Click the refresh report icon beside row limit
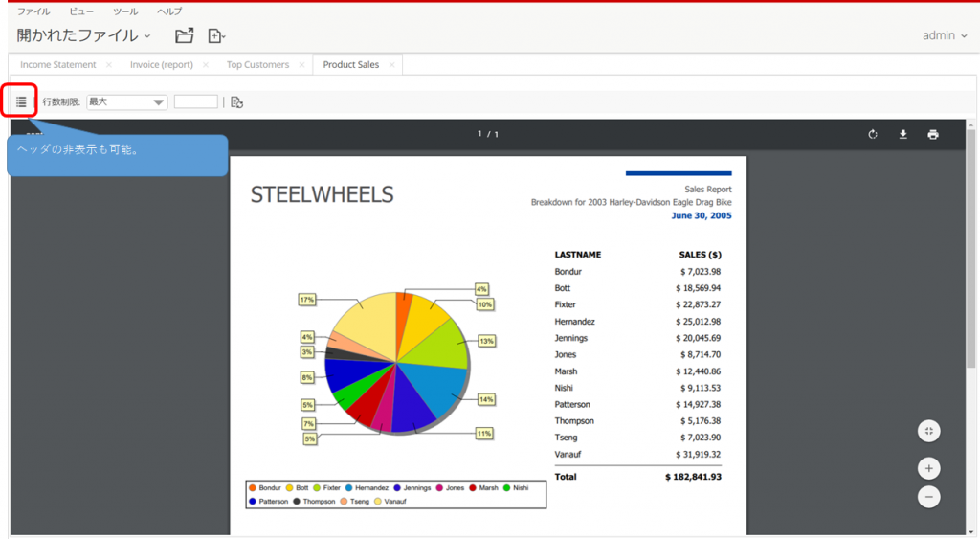This screenshot has height=539, width=980. [237, 101]
